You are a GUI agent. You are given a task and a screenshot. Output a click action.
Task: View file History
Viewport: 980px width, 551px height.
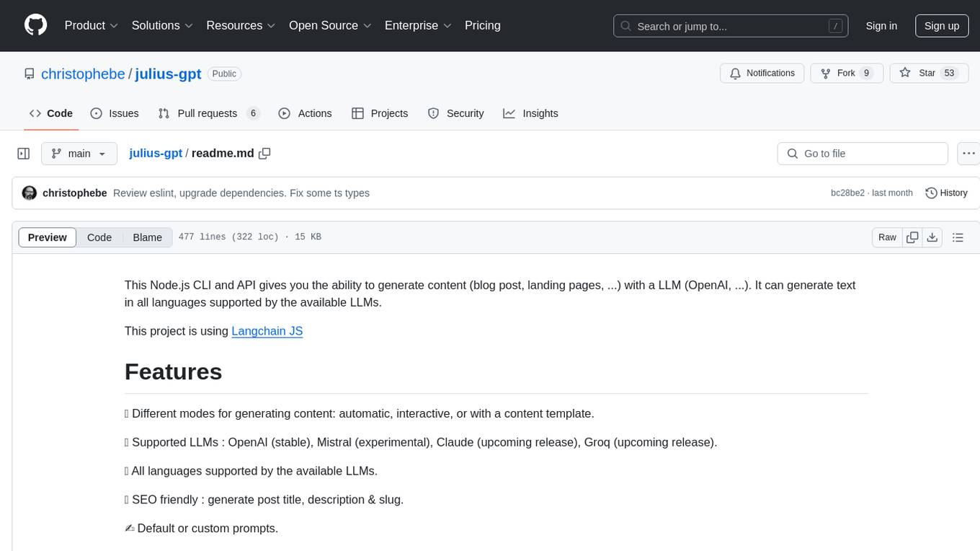point(946,193)
